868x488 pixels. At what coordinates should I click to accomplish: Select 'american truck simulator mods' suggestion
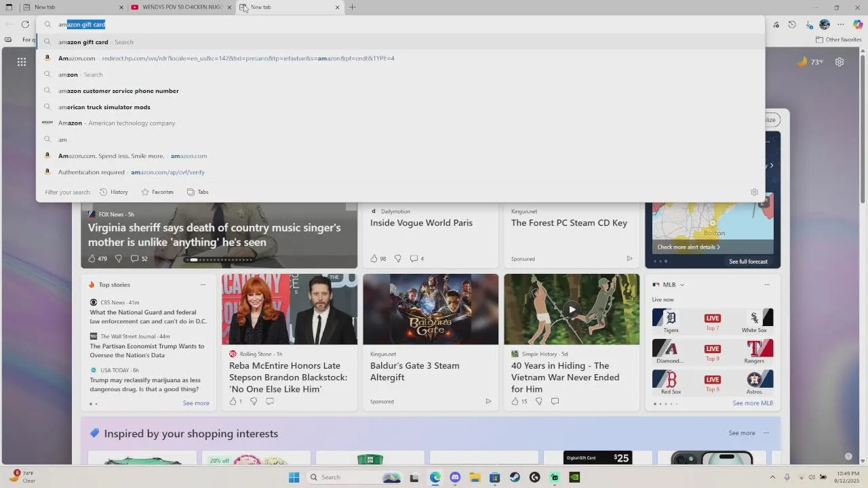(400, 107)
